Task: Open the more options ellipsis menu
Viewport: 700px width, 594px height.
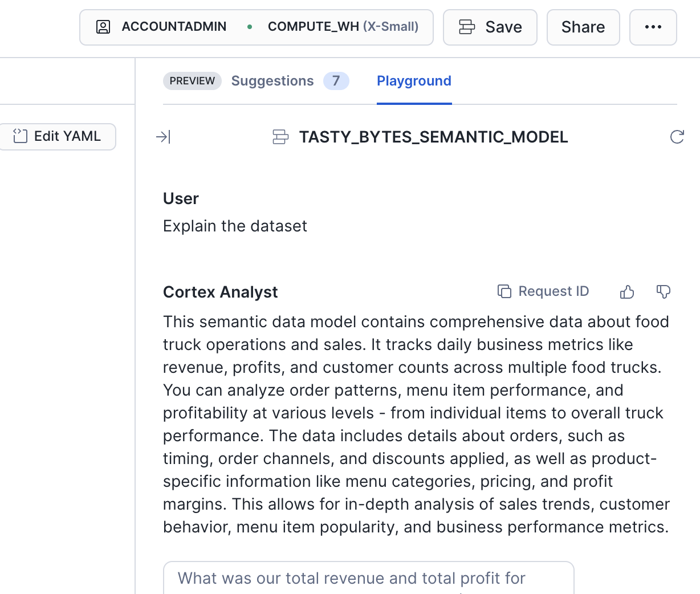Action: point(653,27)
